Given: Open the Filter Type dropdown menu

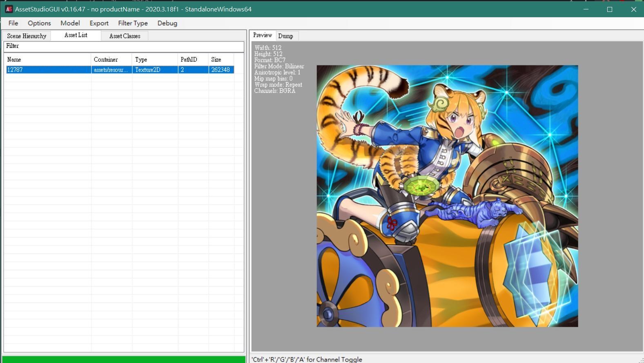Looking at the screenshot, I should (x=133, y=23).
